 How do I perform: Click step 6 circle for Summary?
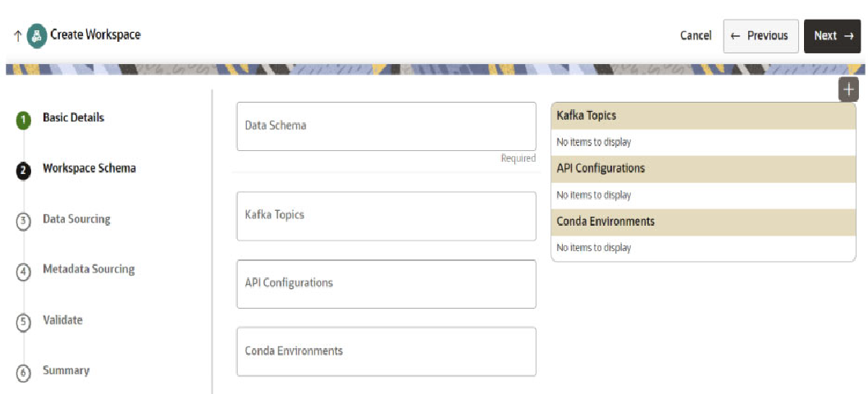(x=23, y=373)
